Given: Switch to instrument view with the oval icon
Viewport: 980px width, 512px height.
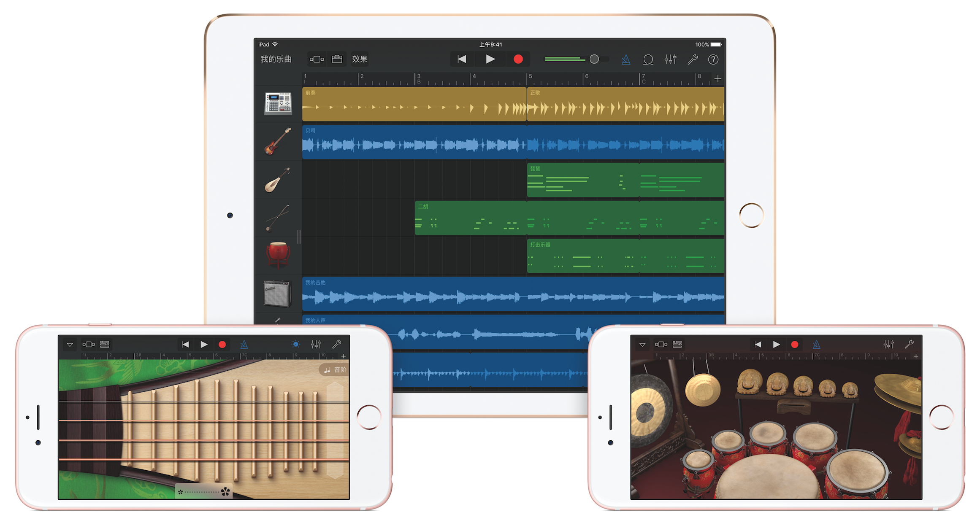Looking at the screenshot, I should click(x=317, y=59).
